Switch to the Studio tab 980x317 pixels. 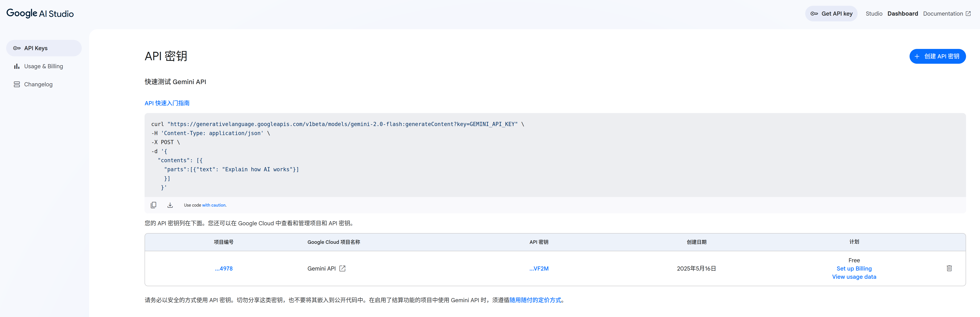(x=873, y=14)
